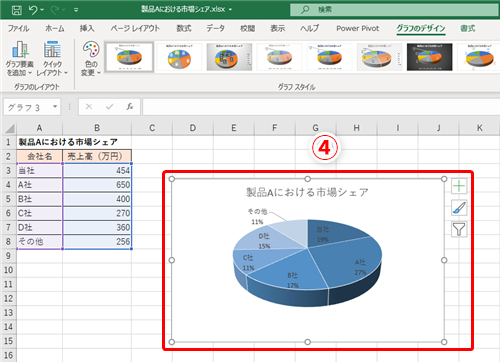Open 色の変更 palette menu

tap(91, 58)
